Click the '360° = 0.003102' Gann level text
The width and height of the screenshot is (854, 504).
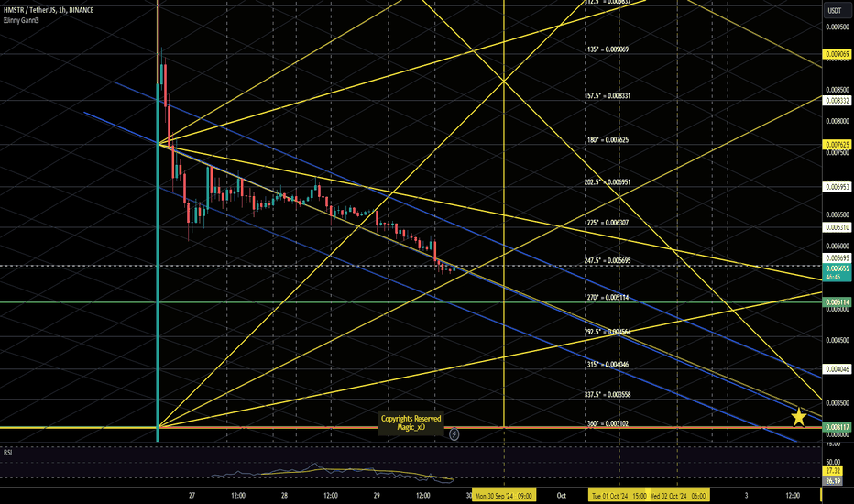[x=608, y=423]
